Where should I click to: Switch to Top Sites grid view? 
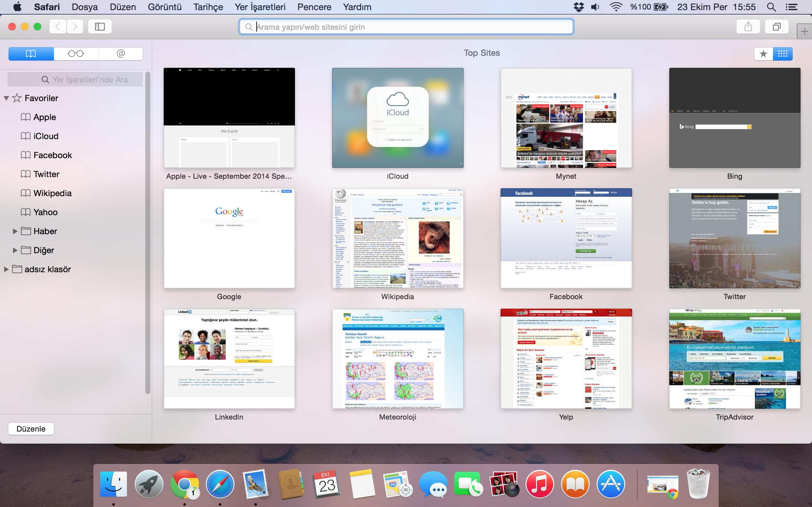click(783, 54)
